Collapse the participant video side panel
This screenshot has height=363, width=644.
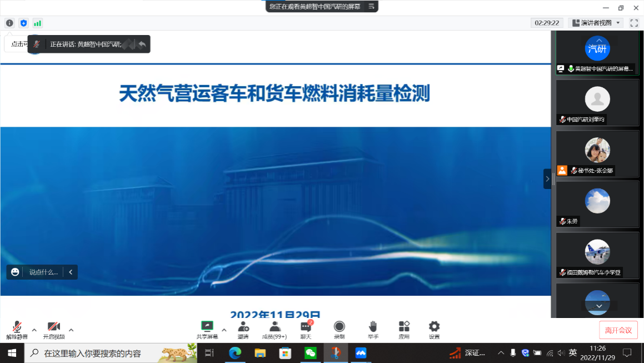(547, 178)
